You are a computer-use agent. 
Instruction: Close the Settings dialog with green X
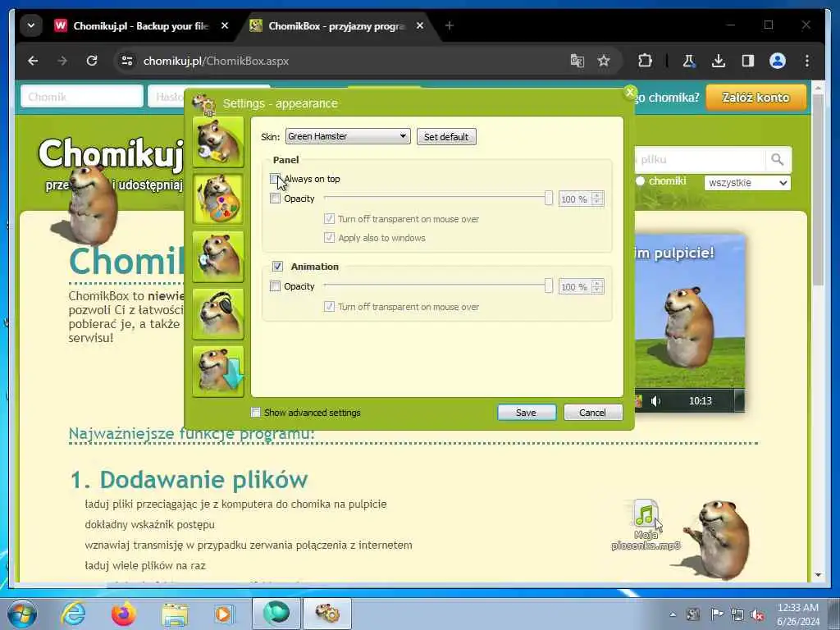click(631, 92)
